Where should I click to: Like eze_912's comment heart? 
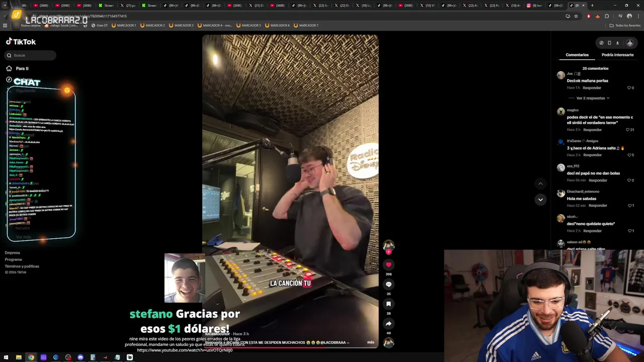[629, 180]
